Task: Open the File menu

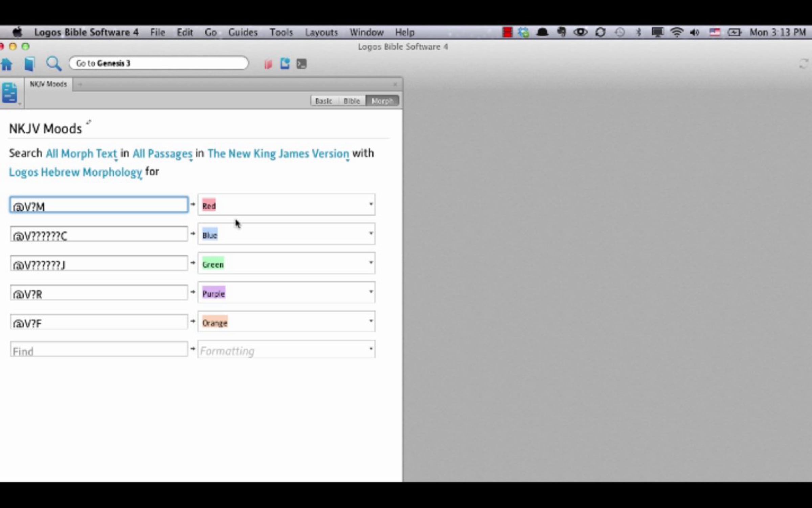Action: [x=157, y=33]
